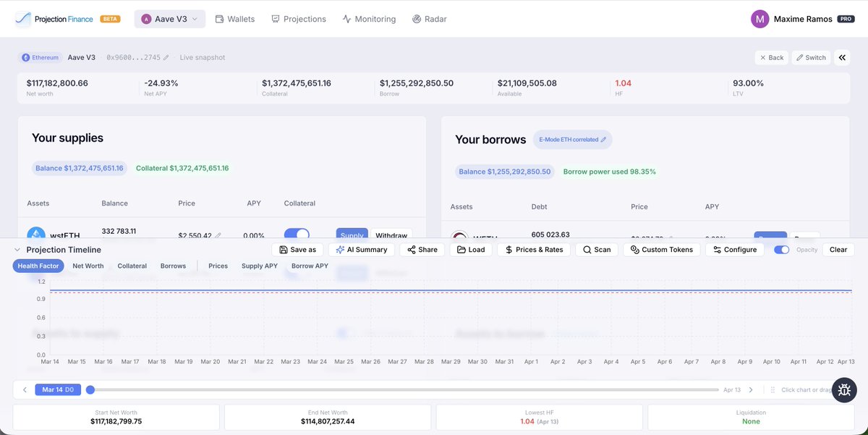This screenshot has width=868, height=435.
Task: Click Withdraw for wstETH
Action: click(x=391, y=235)
